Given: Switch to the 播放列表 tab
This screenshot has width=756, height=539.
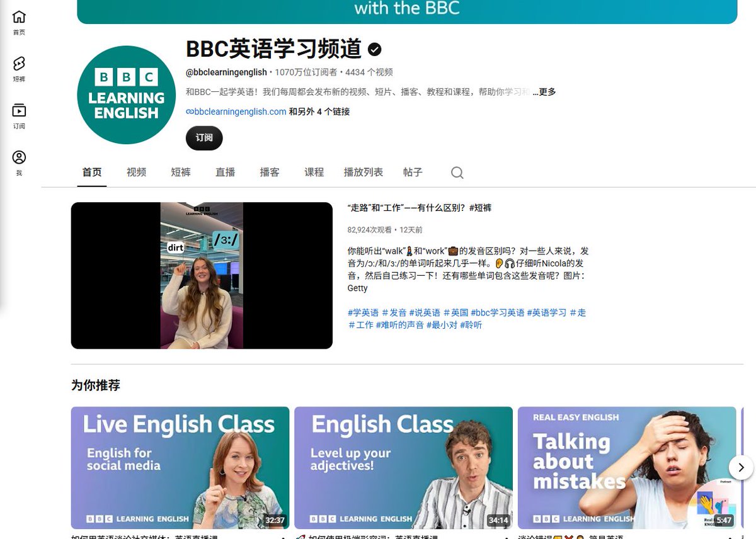Looking at the screenshot, I should (x=364, y=172).
